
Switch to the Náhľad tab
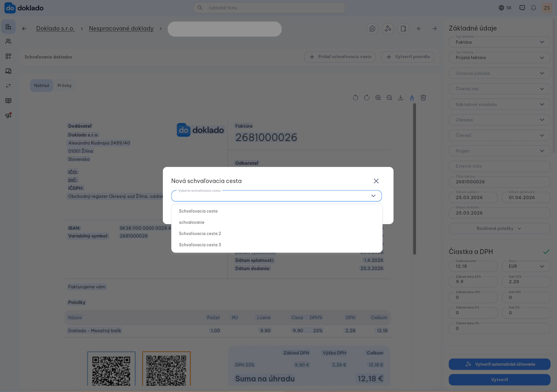pos(41,86)
